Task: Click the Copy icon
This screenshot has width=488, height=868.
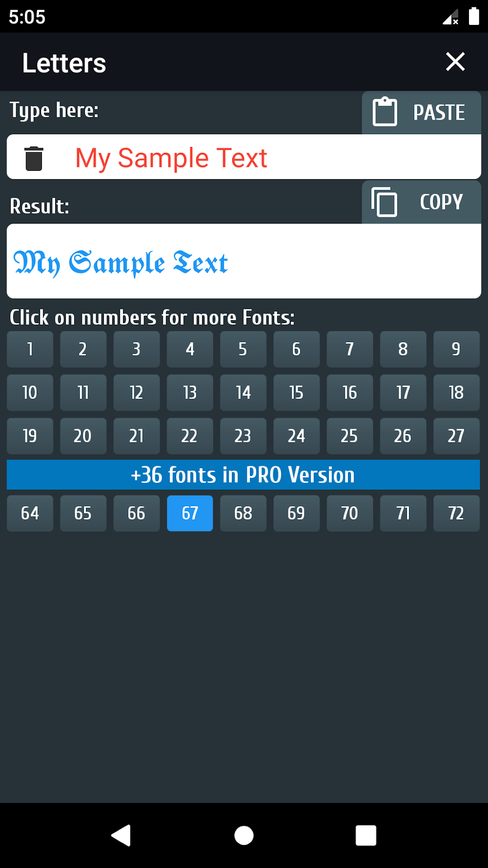Action: click(x=384, y=202)
